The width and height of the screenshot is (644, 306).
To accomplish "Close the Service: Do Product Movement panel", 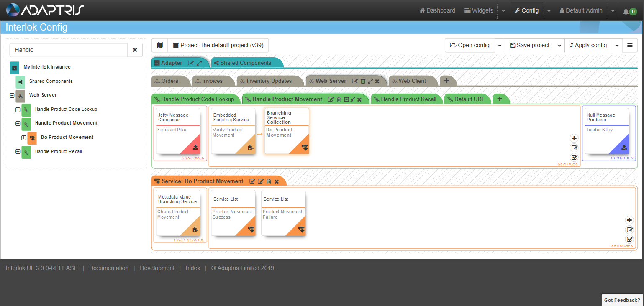I will coord(277,181).
